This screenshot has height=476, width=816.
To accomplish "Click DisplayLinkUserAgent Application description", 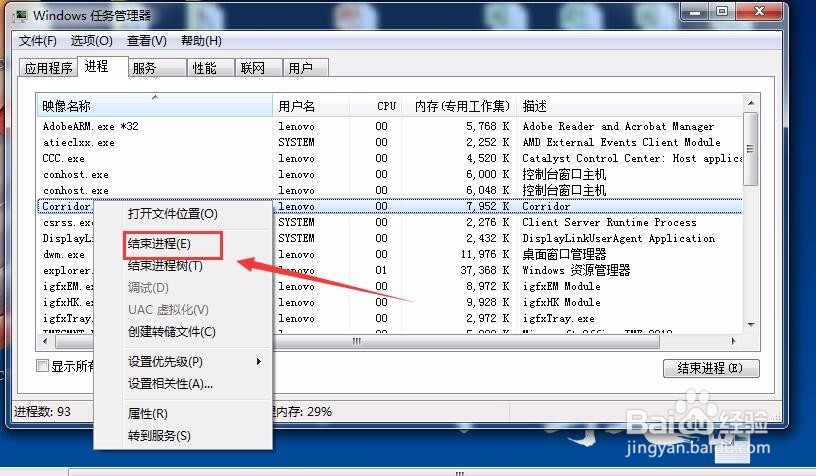I will click(618, 239).
